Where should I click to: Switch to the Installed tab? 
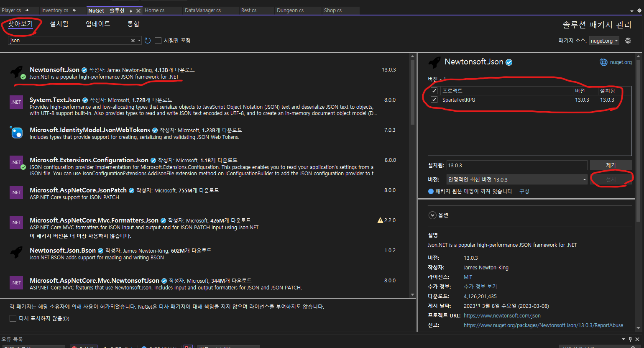pos(59,24)
